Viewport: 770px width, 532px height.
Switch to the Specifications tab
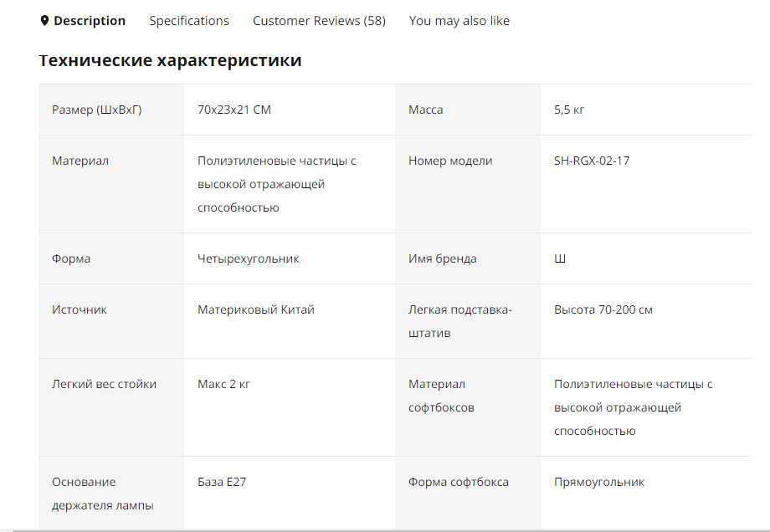[189, 21]
